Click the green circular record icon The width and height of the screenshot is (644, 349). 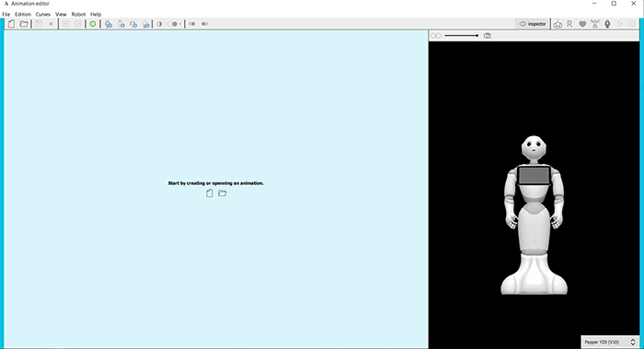coord(93,24)
